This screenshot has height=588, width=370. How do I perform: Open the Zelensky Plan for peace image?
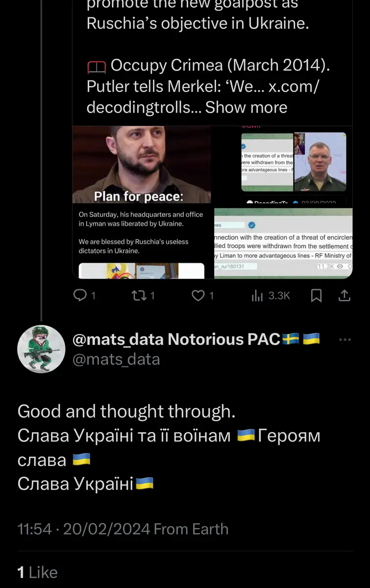pyautogui.click(x=142, y=164)
